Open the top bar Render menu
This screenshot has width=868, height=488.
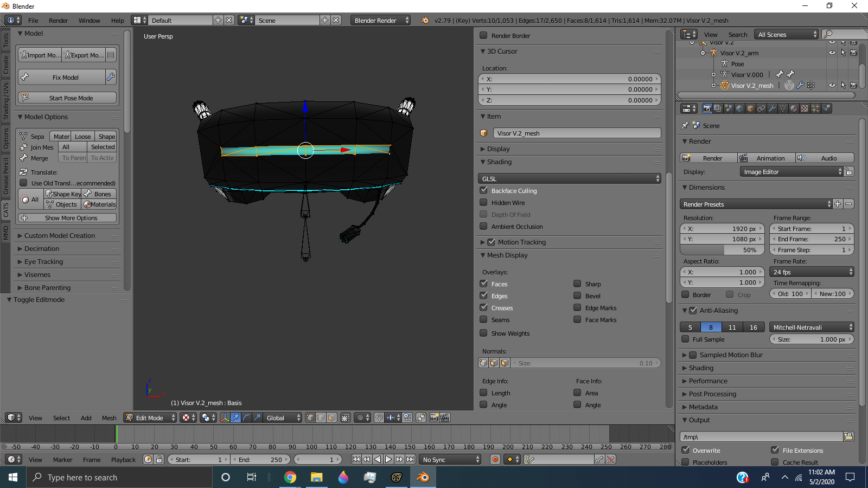coord(58,20)
